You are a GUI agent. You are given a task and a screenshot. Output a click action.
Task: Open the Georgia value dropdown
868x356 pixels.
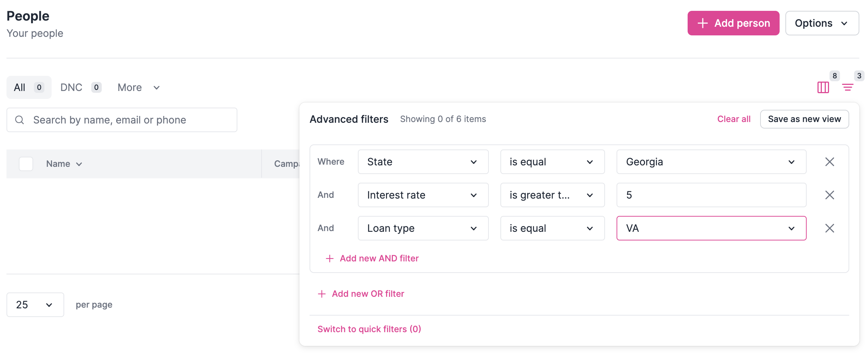[x=711, y=162]
